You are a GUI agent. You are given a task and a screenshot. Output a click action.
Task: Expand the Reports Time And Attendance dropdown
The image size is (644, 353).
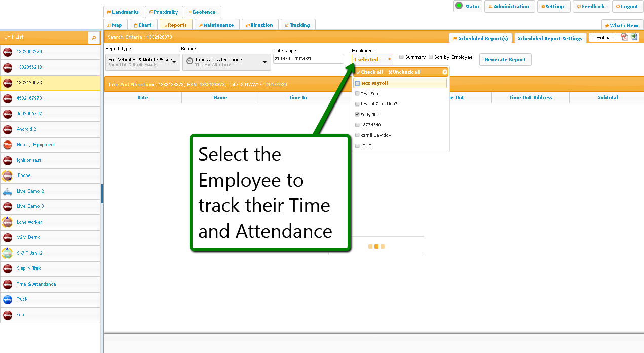coord(226,62)
